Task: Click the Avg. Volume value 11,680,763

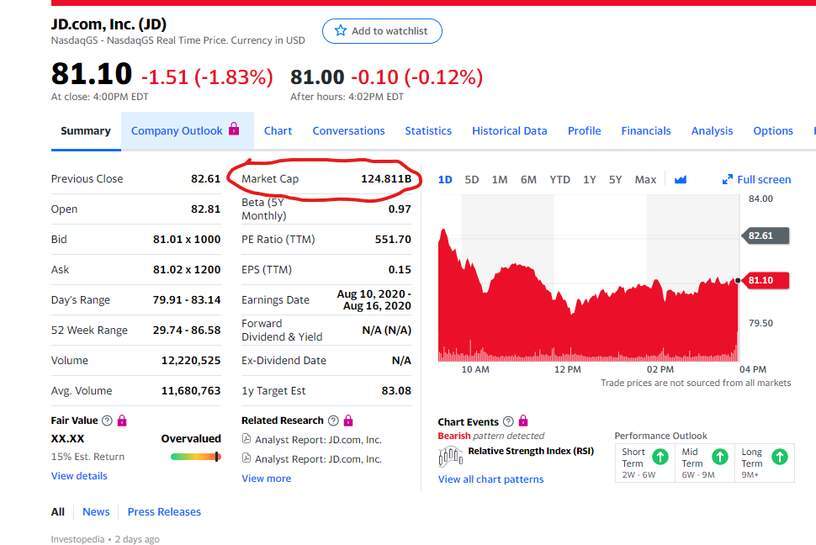Action: [x=191, y=390]
